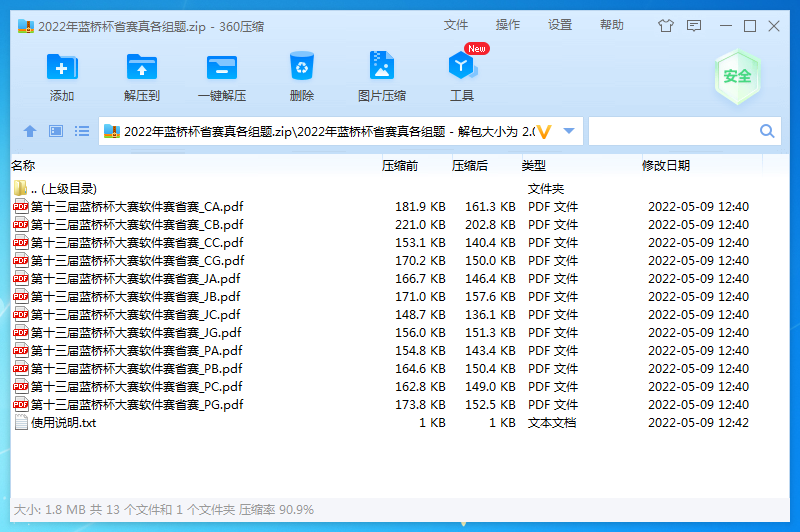Open the 文件 (File) menu
This screenshot has width=800, height=532.
click(x=456, y=25)
